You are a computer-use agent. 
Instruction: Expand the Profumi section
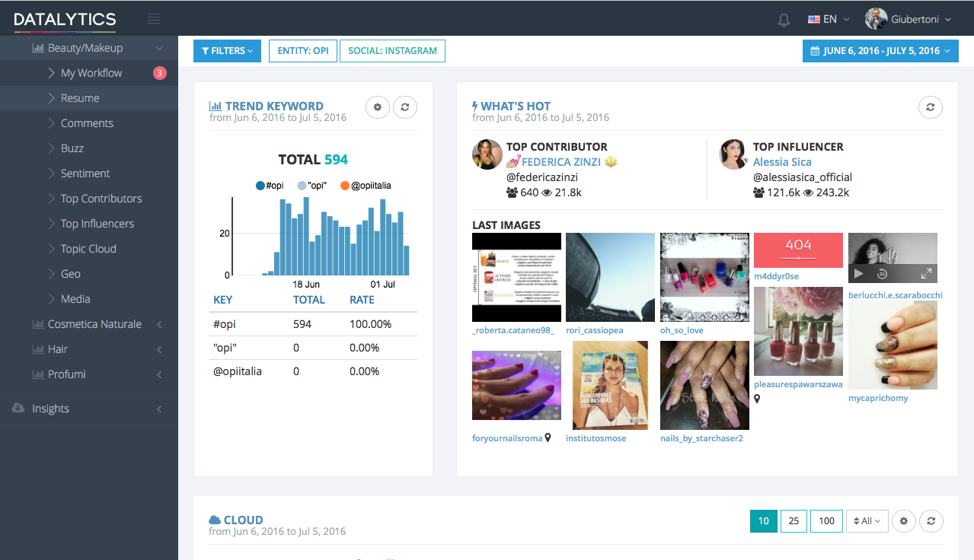click(159, 374)
